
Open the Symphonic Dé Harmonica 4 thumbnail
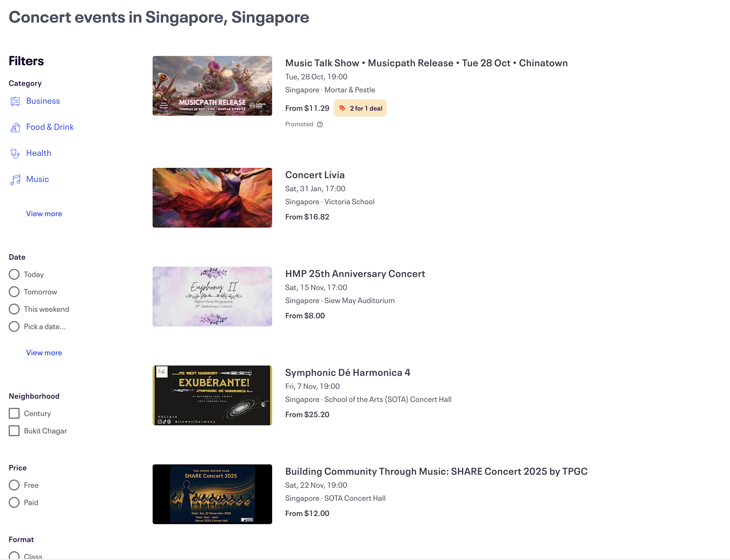point(212,395)
